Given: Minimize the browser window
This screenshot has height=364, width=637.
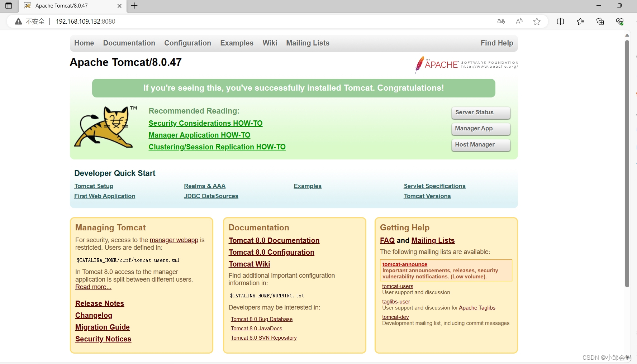Looking at the screenshot, I should 599,6.
